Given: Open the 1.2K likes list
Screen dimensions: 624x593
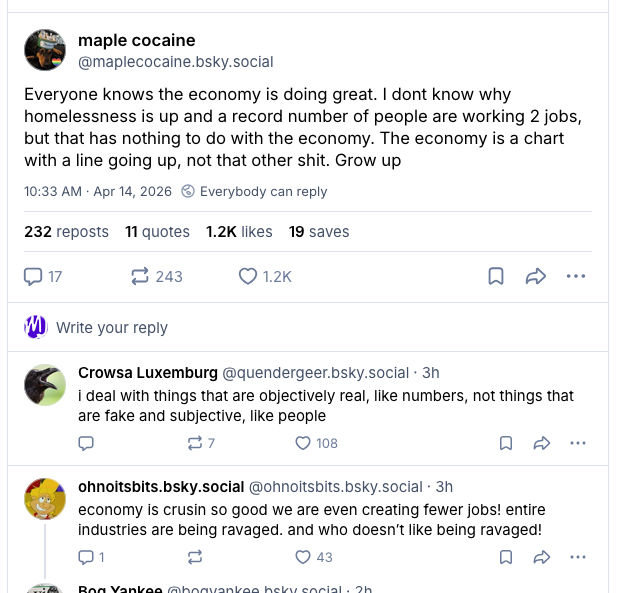Looking at the screenshot, I should (239, 232).
